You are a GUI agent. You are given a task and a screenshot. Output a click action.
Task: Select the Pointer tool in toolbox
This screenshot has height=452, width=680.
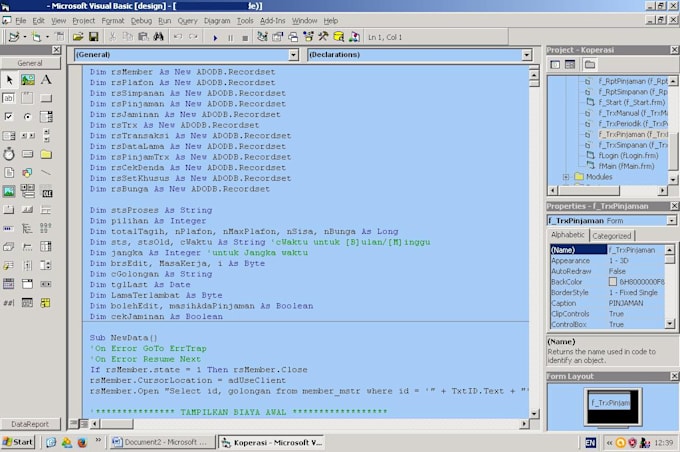(9, 80)
